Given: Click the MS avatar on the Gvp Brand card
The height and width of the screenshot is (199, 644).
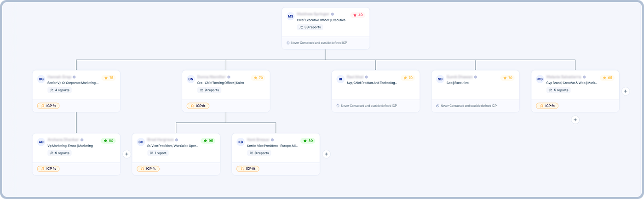Looking at the screenshot, I should [540, 79].
